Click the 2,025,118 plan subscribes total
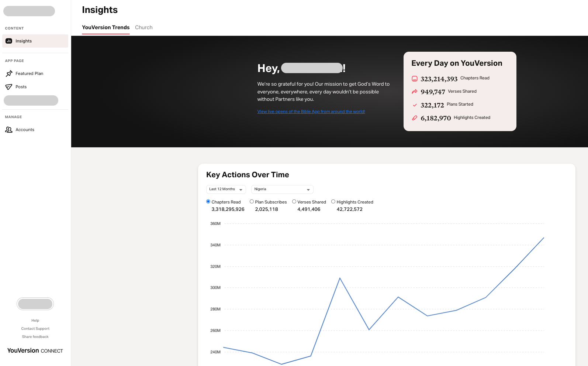 267,209
